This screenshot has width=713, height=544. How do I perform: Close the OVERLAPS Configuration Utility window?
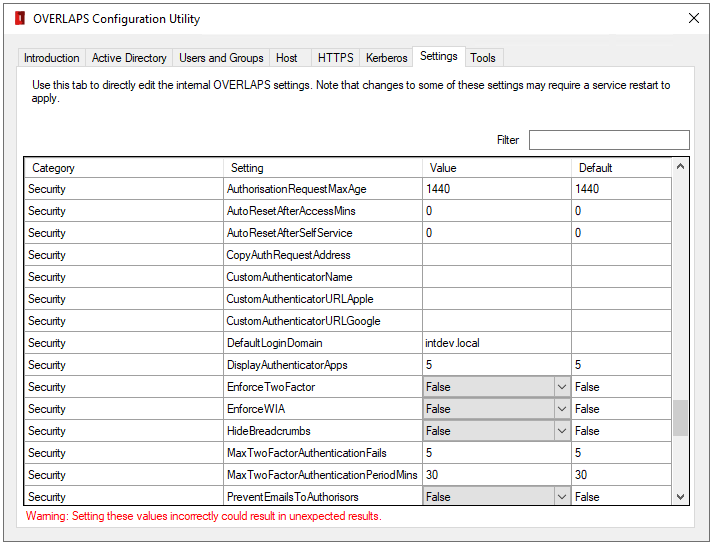(x=693, y=18)
